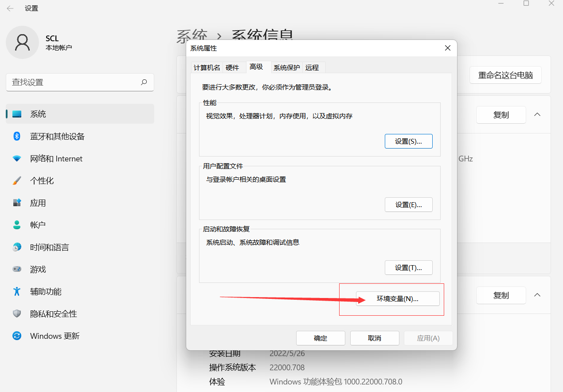Screen dimensions: 563x392
Task: Click the 视觉效果，处理器计划 description text
Action: click(279, 116)
